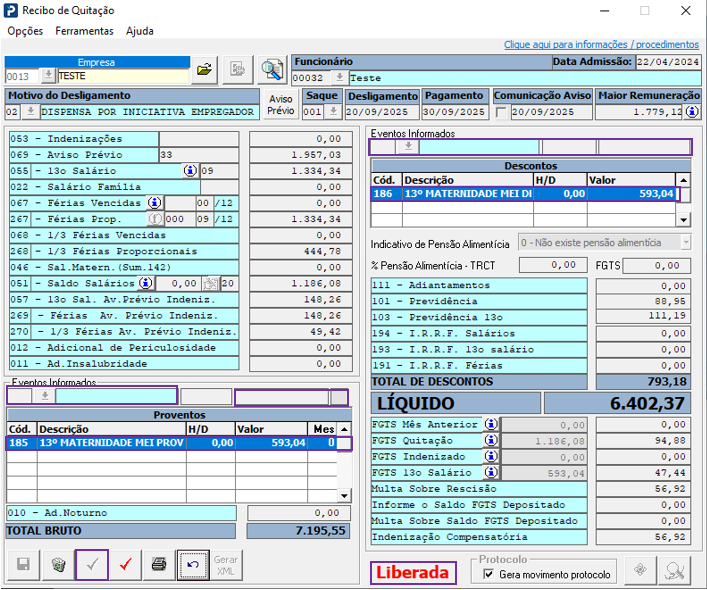
Task: Click info icon beside FGTS Quitação
Action: tap(491, 441)
